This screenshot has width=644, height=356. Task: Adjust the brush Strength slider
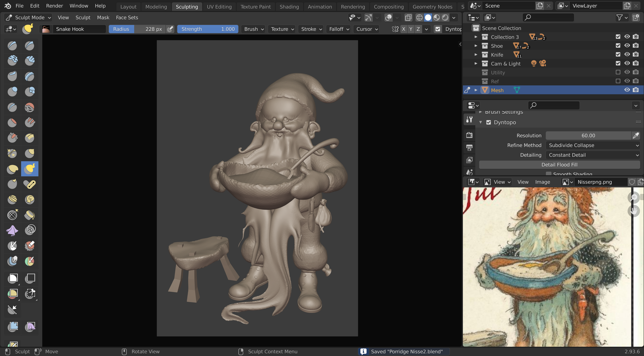point(207,29)
